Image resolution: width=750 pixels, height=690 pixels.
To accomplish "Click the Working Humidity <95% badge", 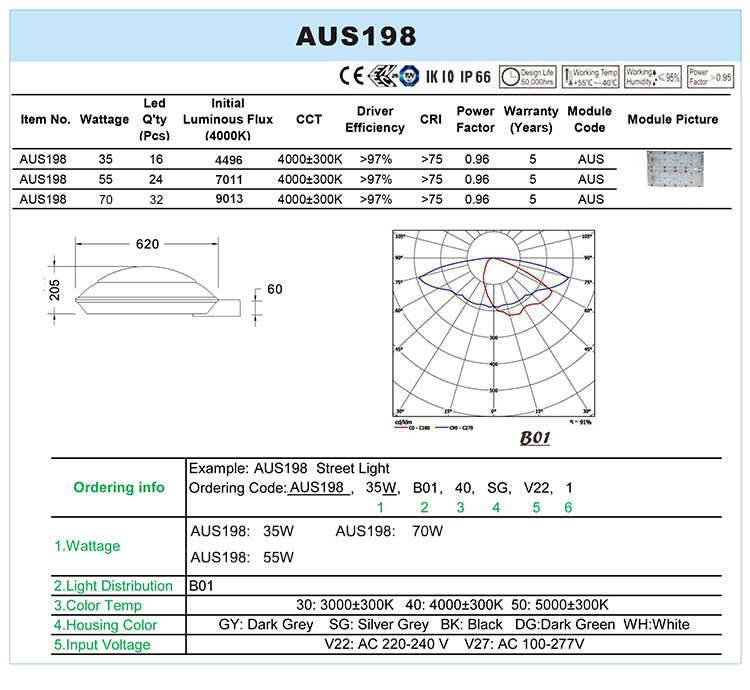I will (x=653, y=77).
